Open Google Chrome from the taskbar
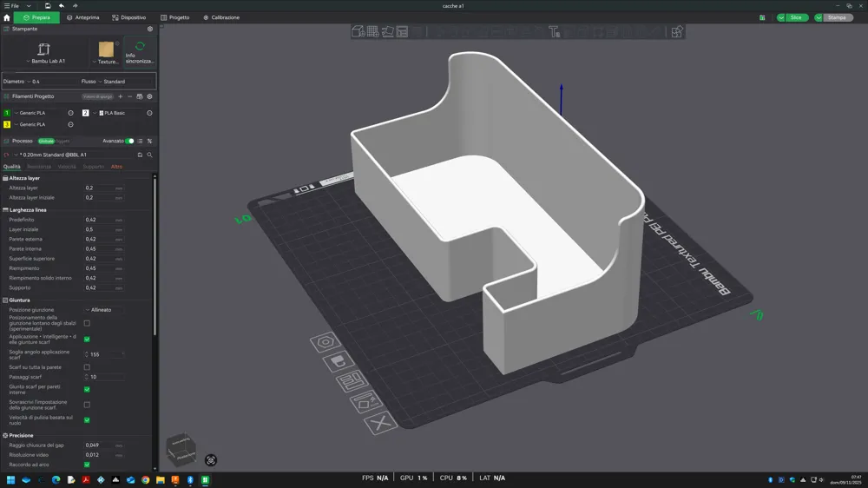 click(146, 480)
